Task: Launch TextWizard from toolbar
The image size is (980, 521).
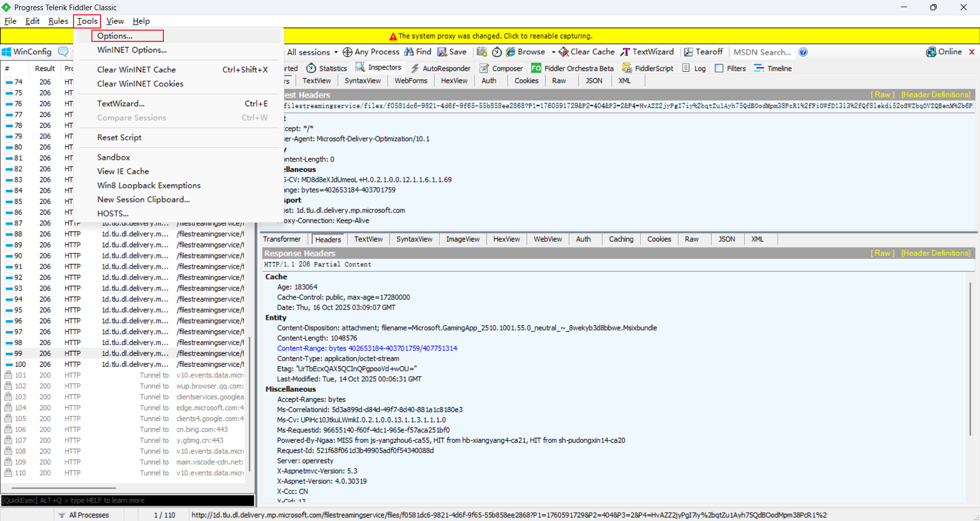Action: [x=647, y=52]
